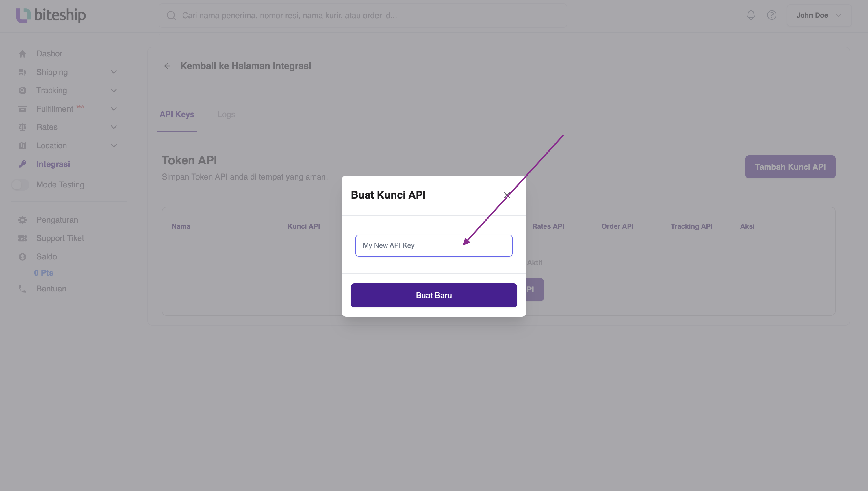Click the Shipping boxes icon
The width and height of the screenshot is (868, 491).
22,72
